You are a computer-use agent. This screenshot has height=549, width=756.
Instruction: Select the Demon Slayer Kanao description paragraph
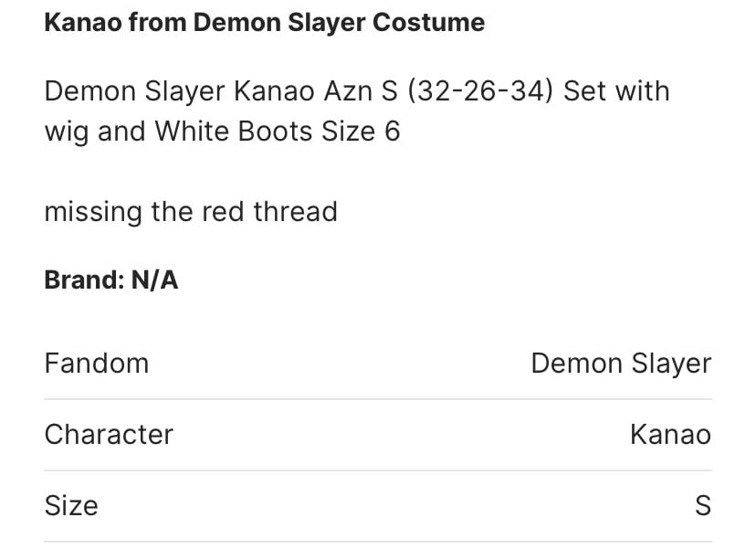pyautogui.click(x=357, y=111)
